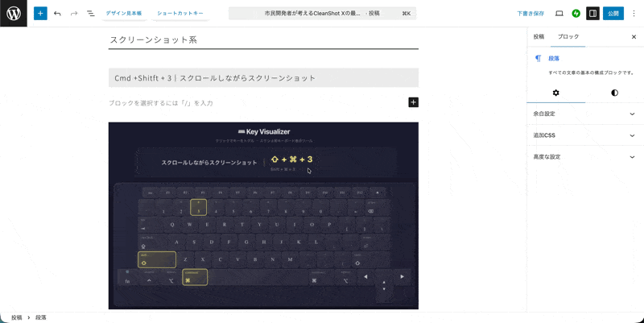Toggle the settings sidebar panel
644x323 pixels.
(x=592, y=14)
